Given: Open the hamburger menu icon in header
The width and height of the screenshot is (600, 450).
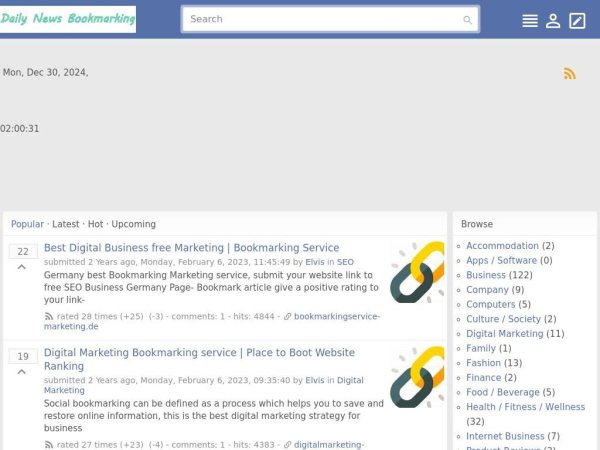Looking at the screenshot, I should coord(530,21).
